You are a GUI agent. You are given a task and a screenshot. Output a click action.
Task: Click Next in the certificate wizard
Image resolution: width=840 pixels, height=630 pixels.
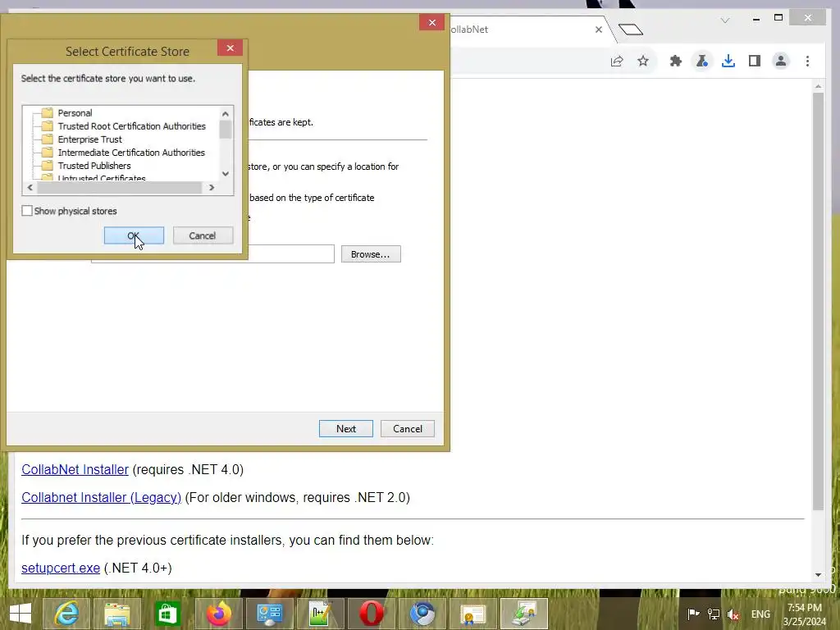click(x=346, y=428)
